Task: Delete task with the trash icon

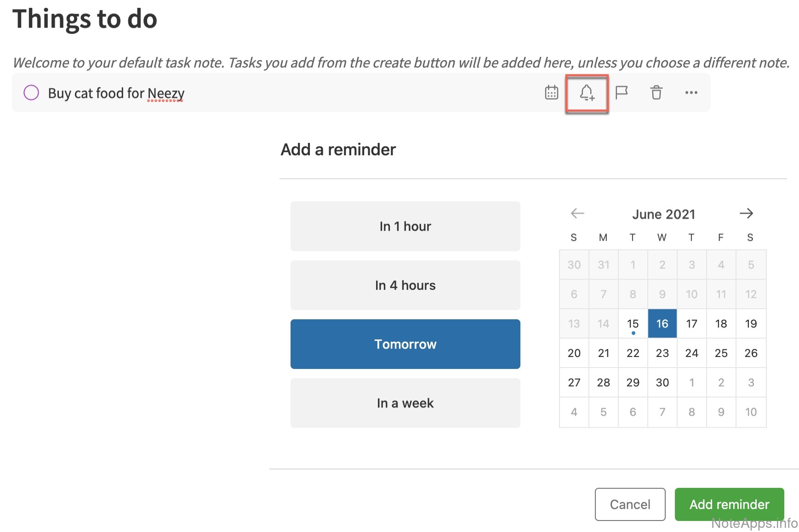Action: (656, 93)
